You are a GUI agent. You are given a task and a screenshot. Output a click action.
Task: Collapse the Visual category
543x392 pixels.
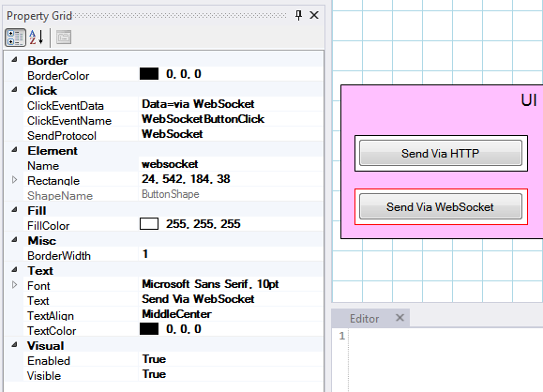[x=14, y=345]
